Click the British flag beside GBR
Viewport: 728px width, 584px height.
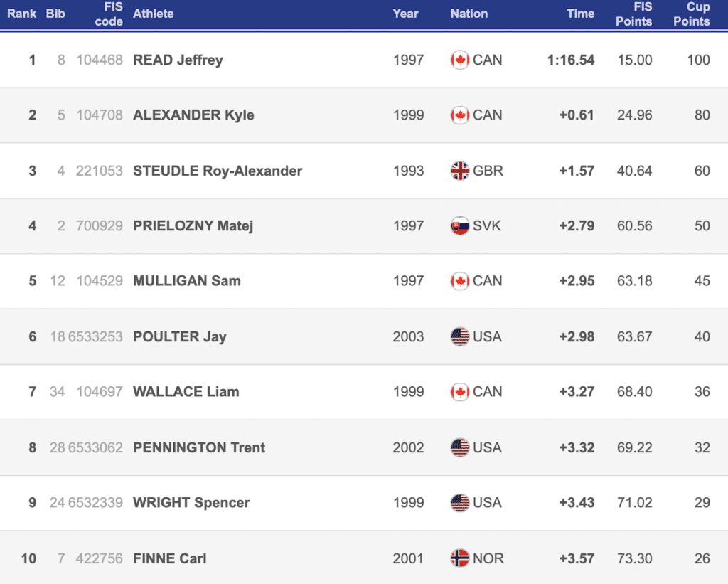[x=459, y=171]
